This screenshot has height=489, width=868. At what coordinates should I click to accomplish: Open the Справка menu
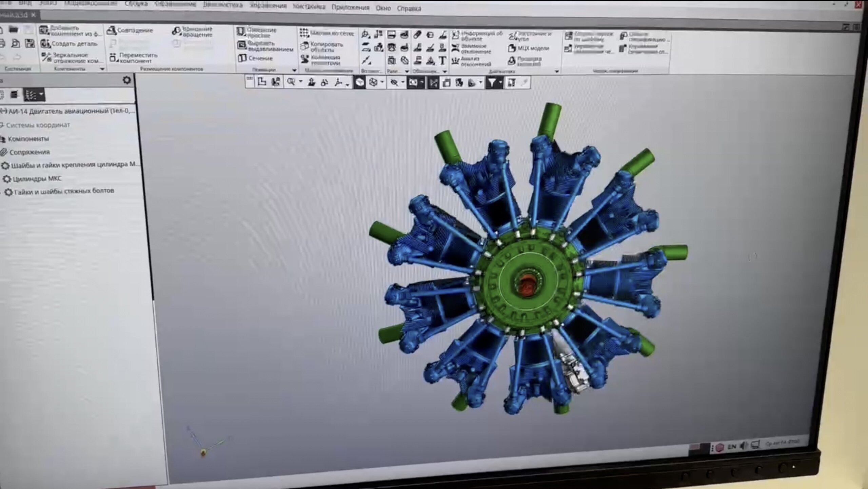point(409,8)
